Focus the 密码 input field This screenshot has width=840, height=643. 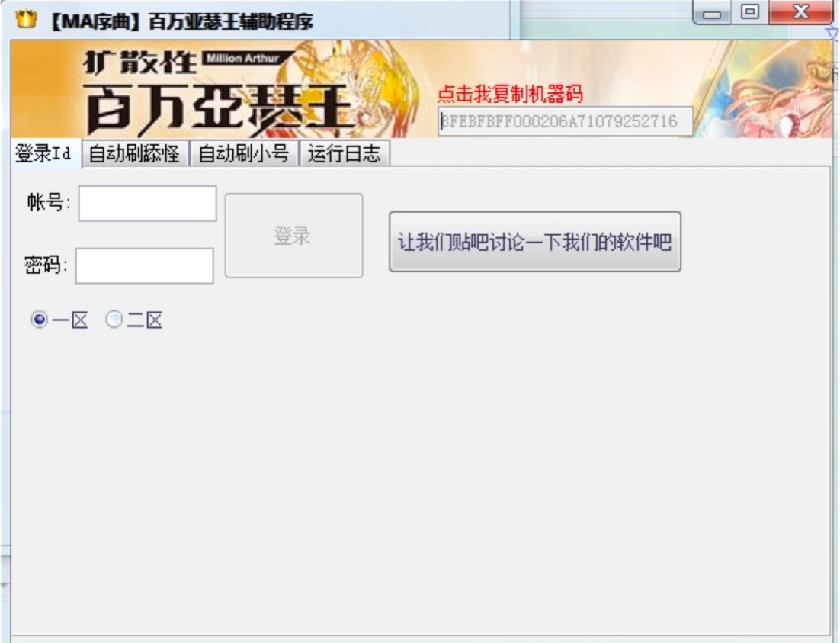[145, 265]
